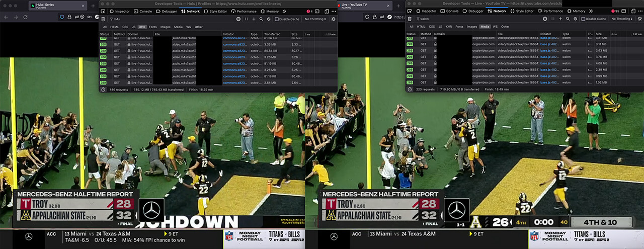644x249 pixels.
Task: Start performance analysis in YouTube TV DevTools status bar
Action: tap(409, 89)
